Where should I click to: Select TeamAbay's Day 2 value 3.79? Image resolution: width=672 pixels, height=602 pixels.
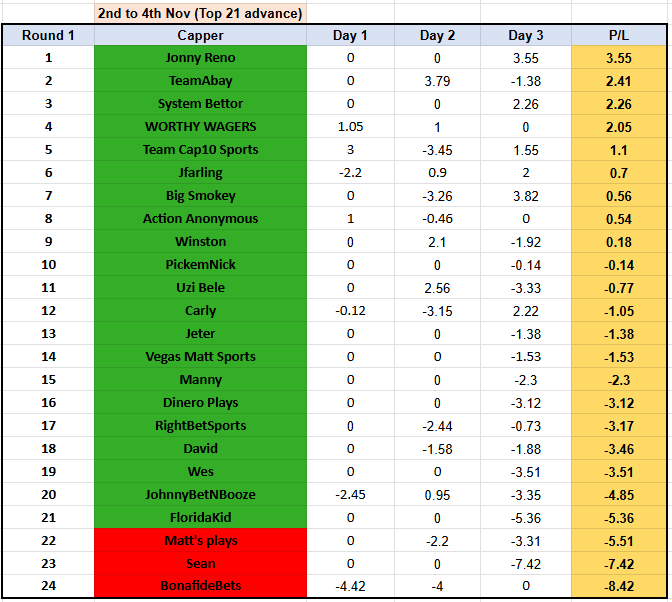coord(437,81)
